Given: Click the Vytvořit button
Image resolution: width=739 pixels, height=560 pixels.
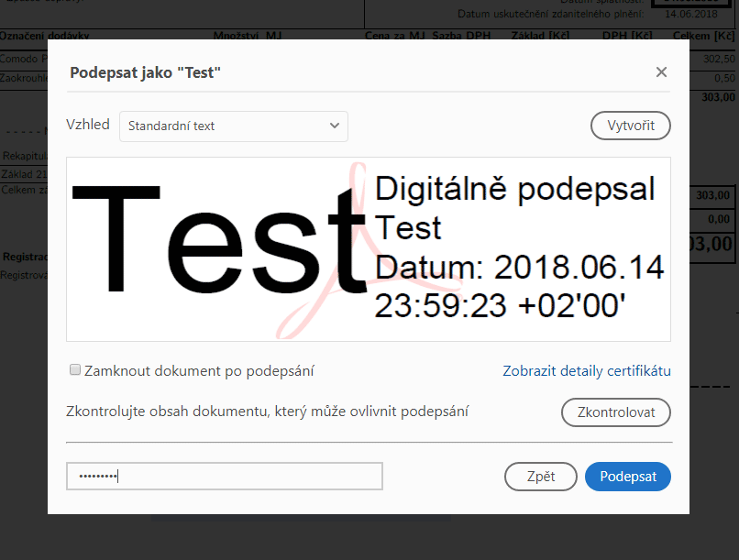Looking at the screenshot, I should 631,126.
